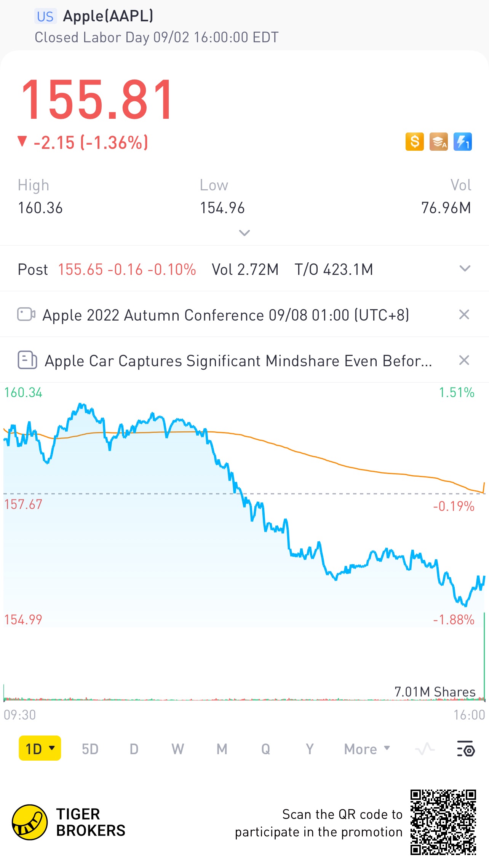Open the 1D timeframe dropdown
Screen dimensions: 489x868
tap(40, 748)
